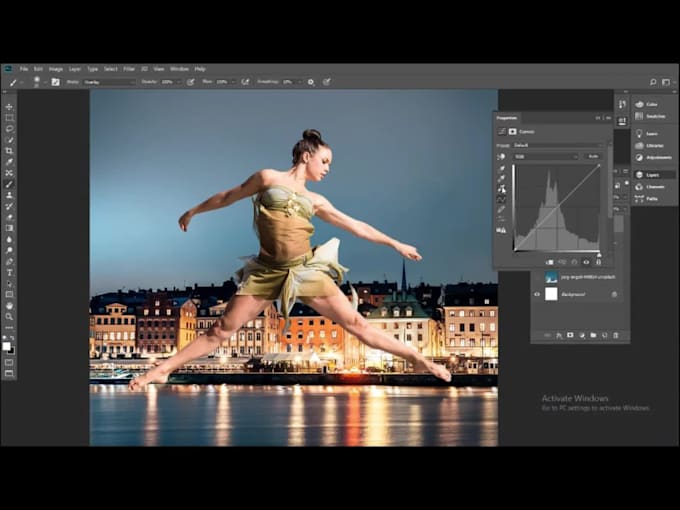Select the Clone Stamp tool
680x510 pixels.
coord(9,195)
